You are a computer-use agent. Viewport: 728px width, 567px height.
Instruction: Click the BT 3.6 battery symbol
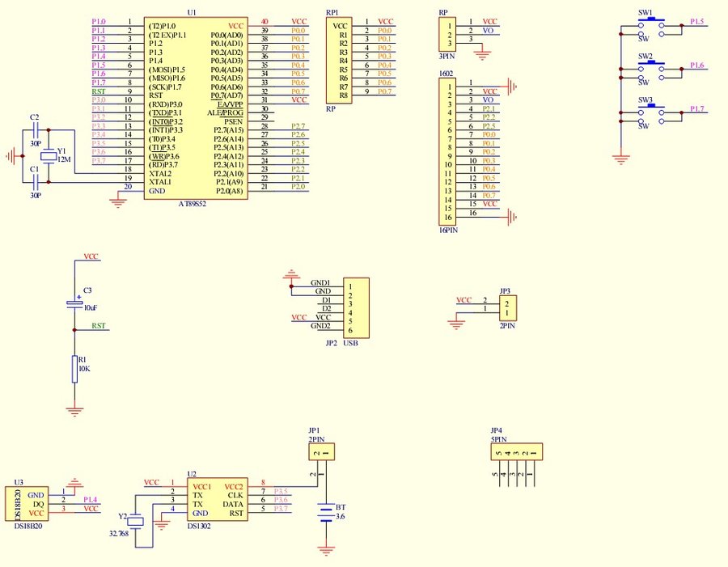[326, 512]
